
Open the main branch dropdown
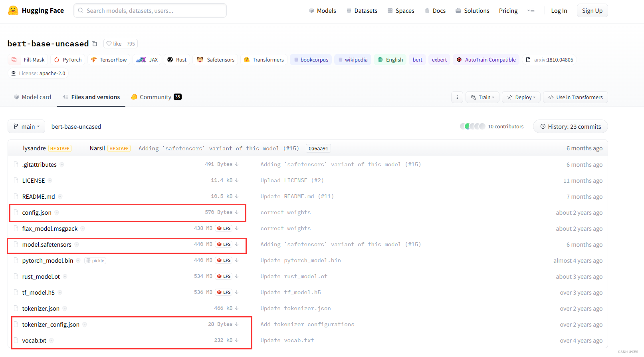pyautogui.click(x=26, y=126)
